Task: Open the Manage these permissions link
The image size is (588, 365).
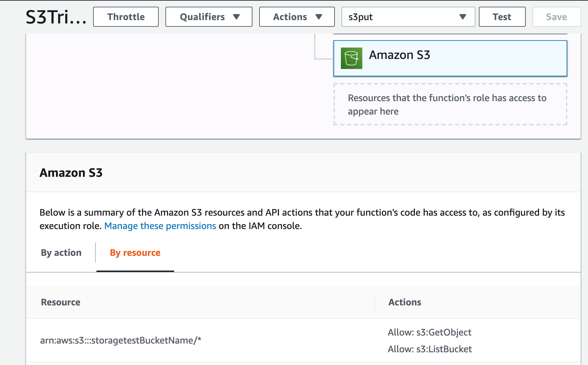Action: pos(160,226)
